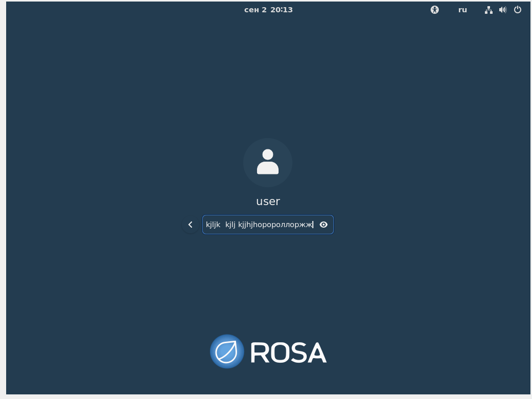Click the username label user
This screenshot has height=399, width=532.
point(268,202)
